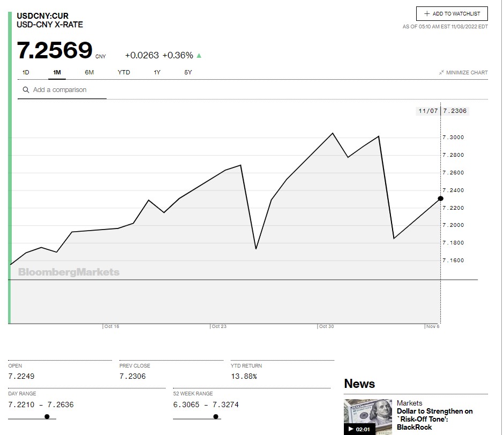This screenshot has height=435, width=504.
Task: Show the 5Y chart range
Action: tap(188, 72)
